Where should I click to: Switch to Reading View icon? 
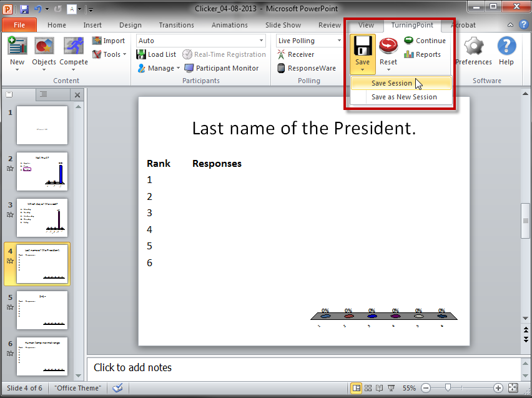(x=380, y=388)
